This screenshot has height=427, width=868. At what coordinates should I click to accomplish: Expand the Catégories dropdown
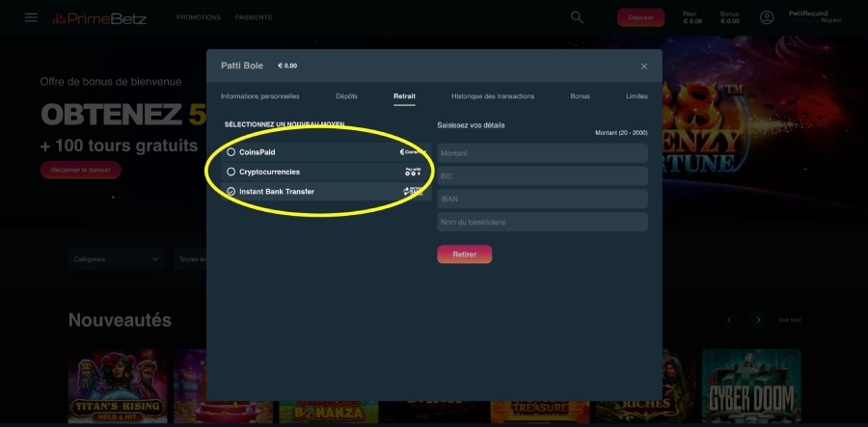click(117, 259)
